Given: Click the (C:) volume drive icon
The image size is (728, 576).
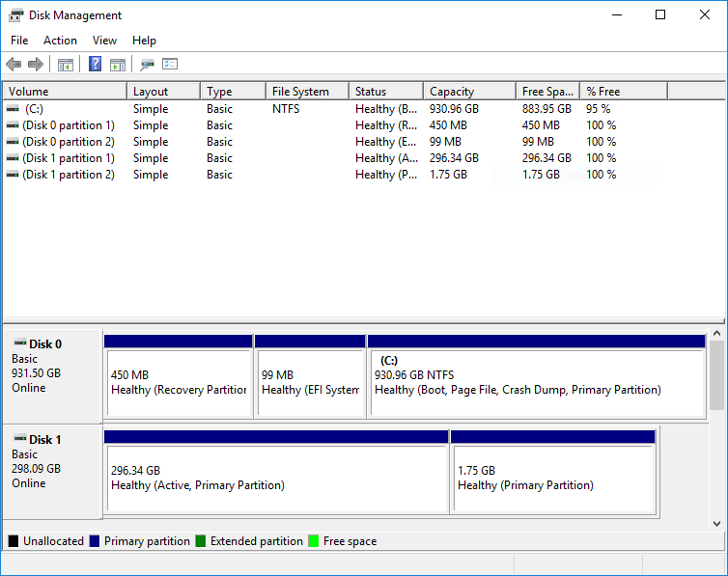Looking at the screenshot, I should coord(13,108).
